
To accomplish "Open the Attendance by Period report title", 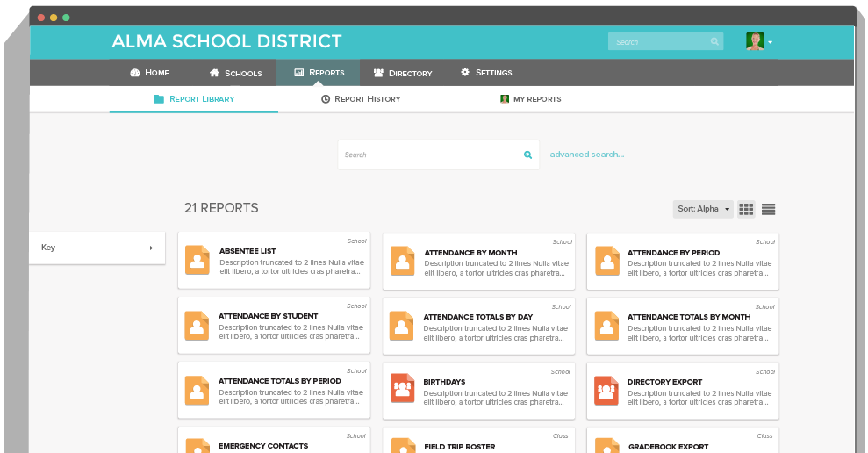I will [x=674, y=253].
